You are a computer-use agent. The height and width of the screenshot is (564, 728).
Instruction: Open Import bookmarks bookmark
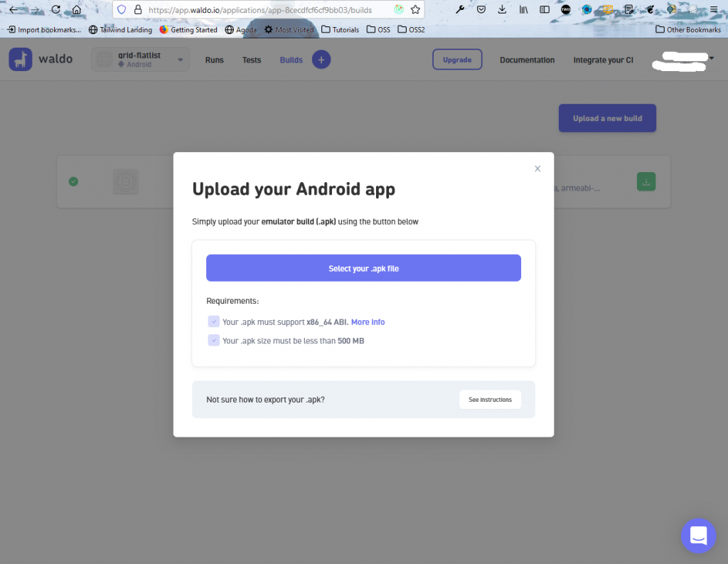point(44,30)
